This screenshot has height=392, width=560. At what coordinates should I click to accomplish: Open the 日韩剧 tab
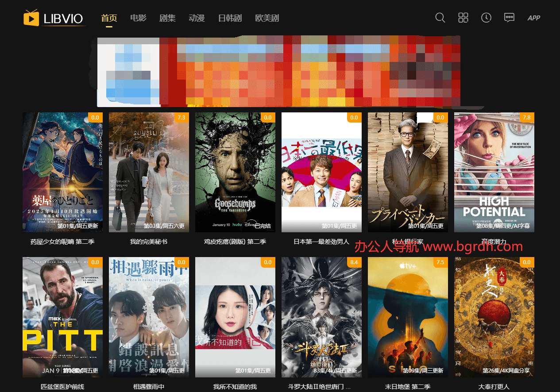(230, 18)
